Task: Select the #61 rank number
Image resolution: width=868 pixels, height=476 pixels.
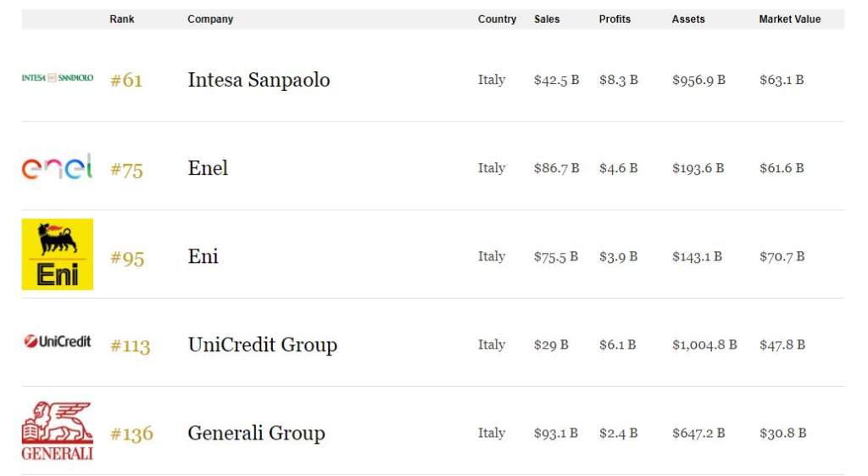Action: [x=126, y=81]
